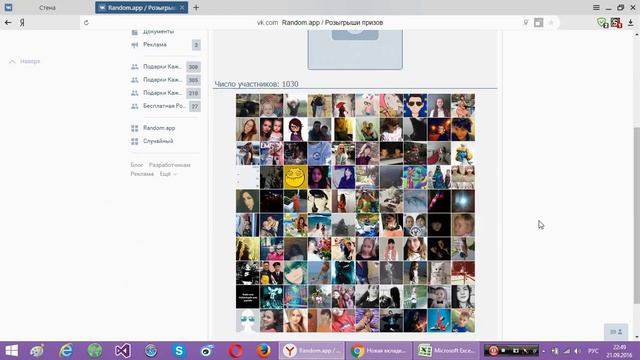Open the chat widget button at bottom right
Screen dimensions: 640x360
616,332
